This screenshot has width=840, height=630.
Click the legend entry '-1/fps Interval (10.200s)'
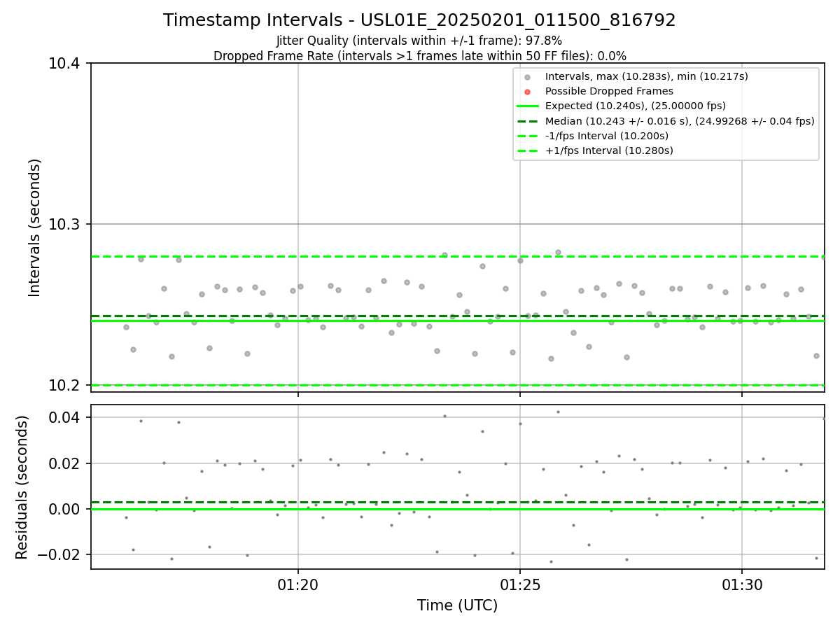[607, 136]
